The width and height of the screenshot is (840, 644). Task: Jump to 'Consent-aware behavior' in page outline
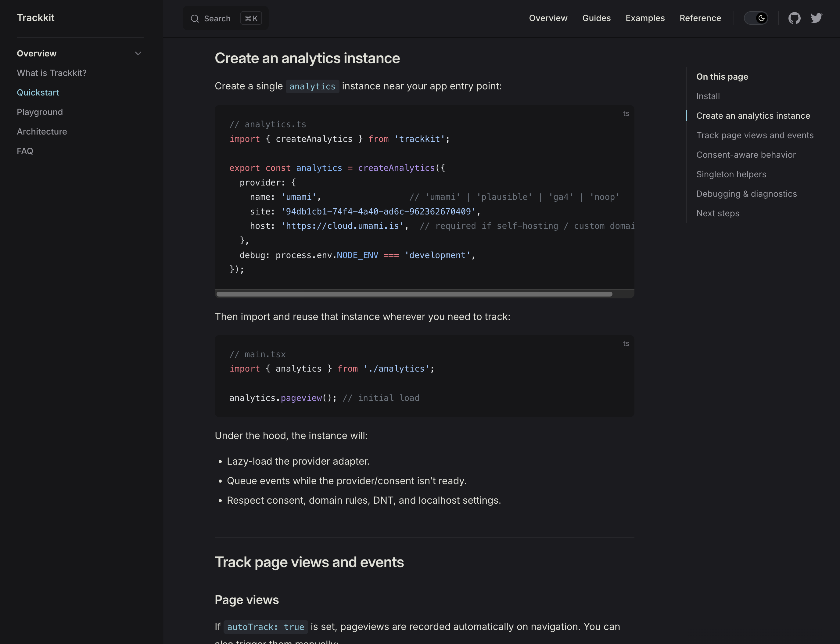[x=746, y=155]
